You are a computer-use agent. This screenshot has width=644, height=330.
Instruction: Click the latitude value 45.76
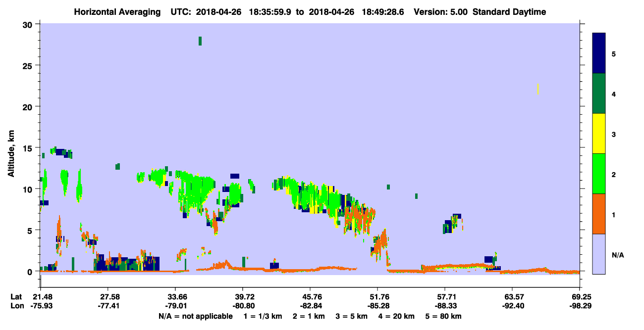pos(310,297)
